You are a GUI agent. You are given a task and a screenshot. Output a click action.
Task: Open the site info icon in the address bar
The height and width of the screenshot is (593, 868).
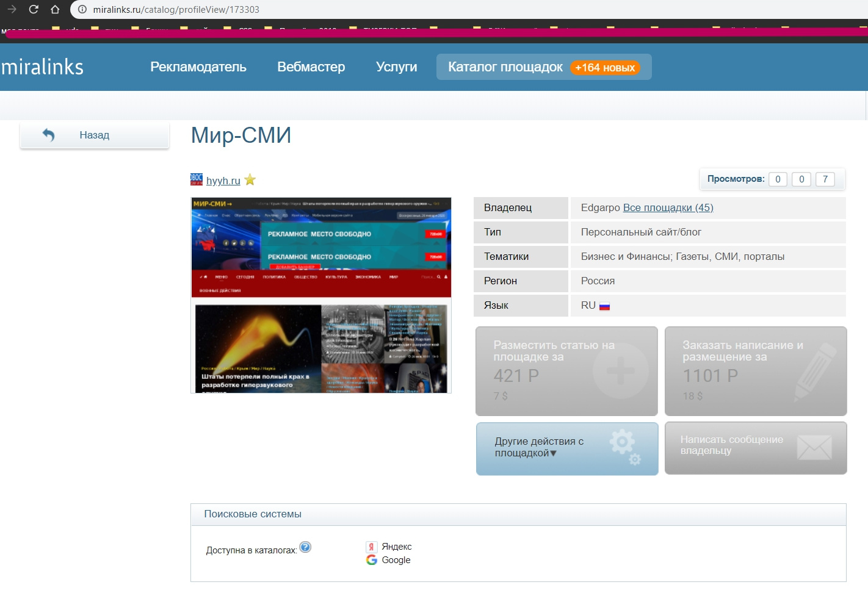[x=82, y=10]
